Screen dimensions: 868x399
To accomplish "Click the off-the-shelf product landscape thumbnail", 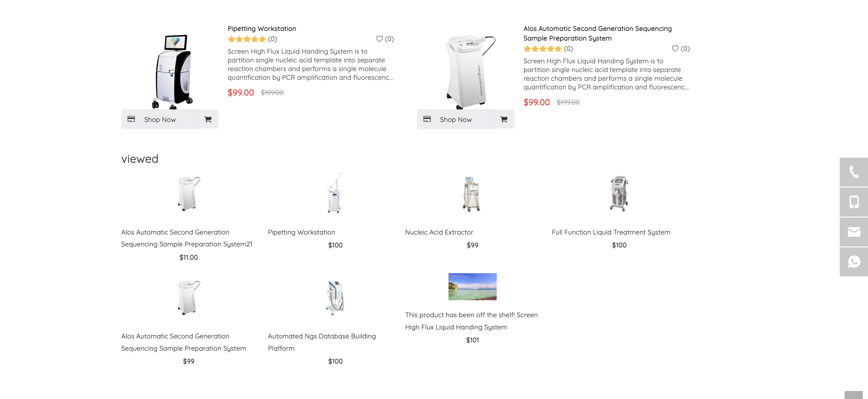I will point(472,287).
